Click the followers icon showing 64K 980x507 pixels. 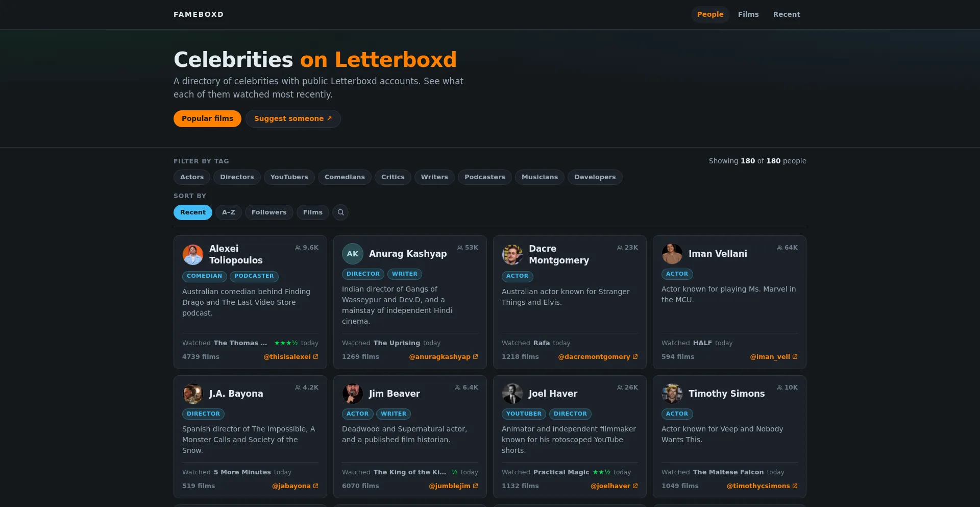(x=779, y=248)
